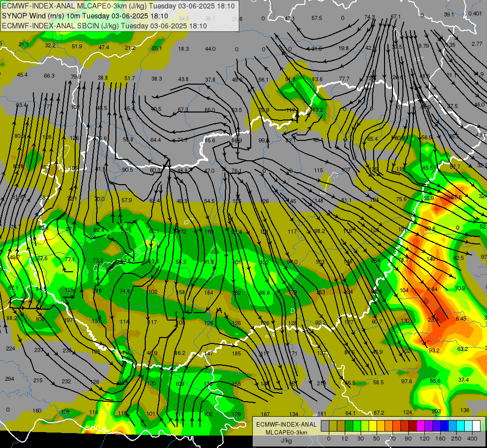
Task: Click the MLCAPE0-3km header line at top
Action: (x=118, y=6)
